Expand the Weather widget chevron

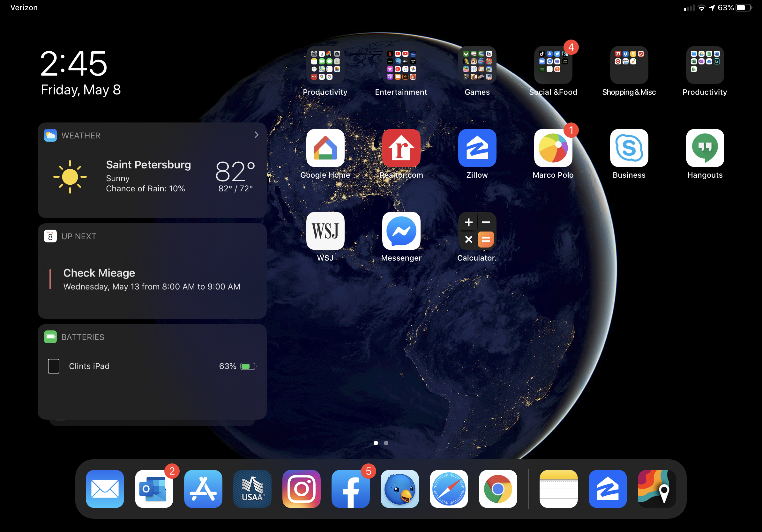256,135
